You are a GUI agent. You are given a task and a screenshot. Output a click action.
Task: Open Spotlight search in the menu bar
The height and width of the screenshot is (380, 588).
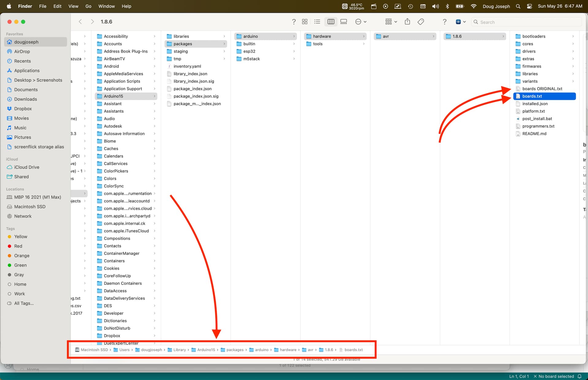(518, 6)
